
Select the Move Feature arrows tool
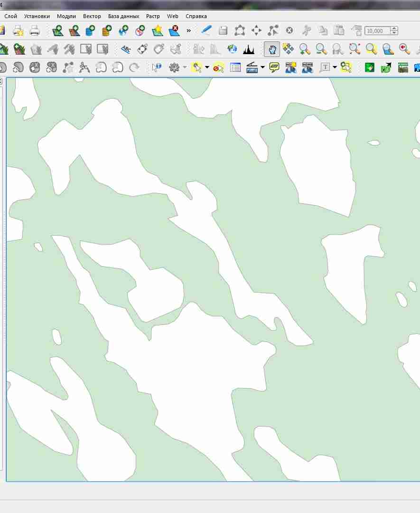(256, 31)
